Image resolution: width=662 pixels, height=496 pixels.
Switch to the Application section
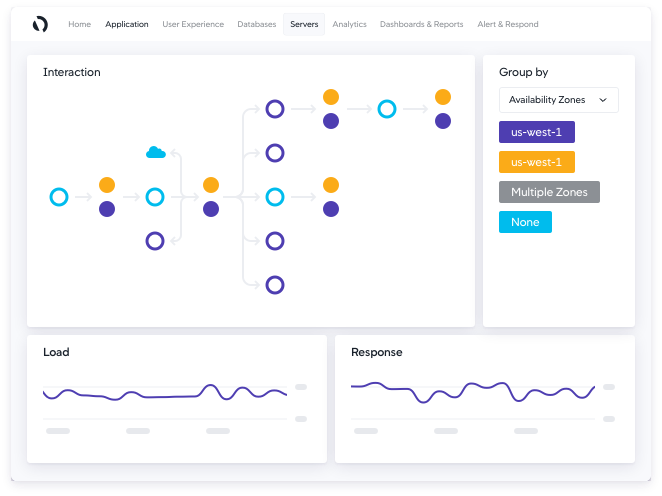(x=127, y=24)
